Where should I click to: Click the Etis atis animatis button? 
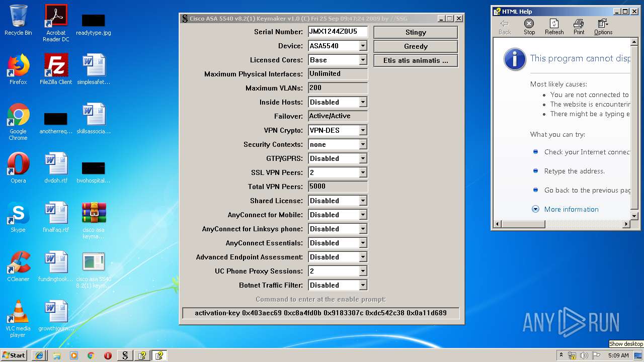(x=416, y=60)
